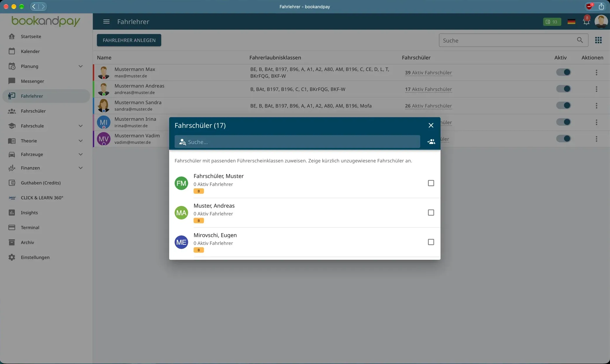The width and height of the screenshot is (610, 364).
Task: Open actions menu for Mustermann Vadim
Action: tap(596, 139)
